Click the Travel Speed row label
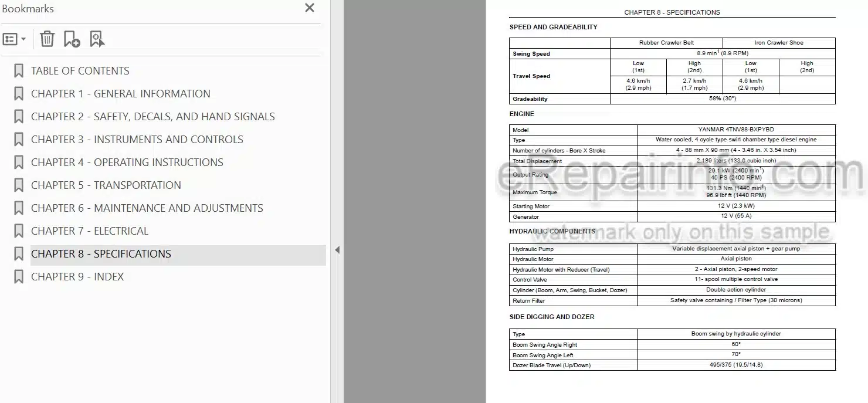868x403 pixels. click(531, 76)
